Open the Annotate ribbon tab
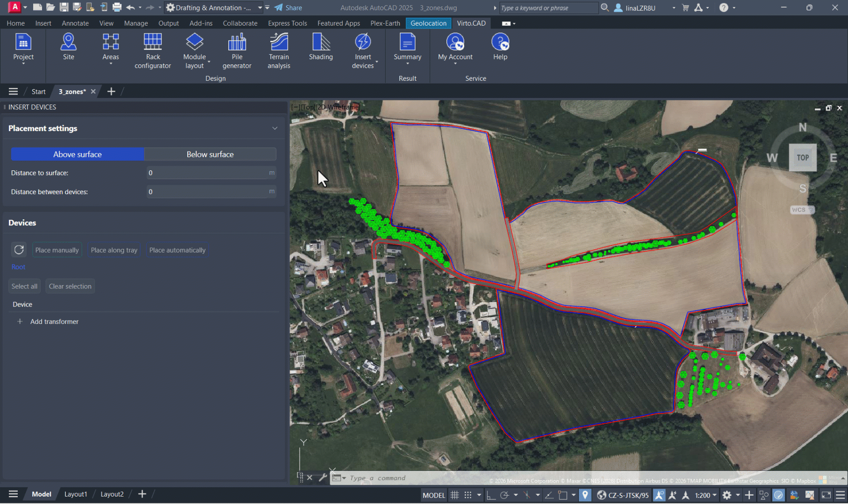Screen dimensions: 848x504 click(x=75, y=23)
